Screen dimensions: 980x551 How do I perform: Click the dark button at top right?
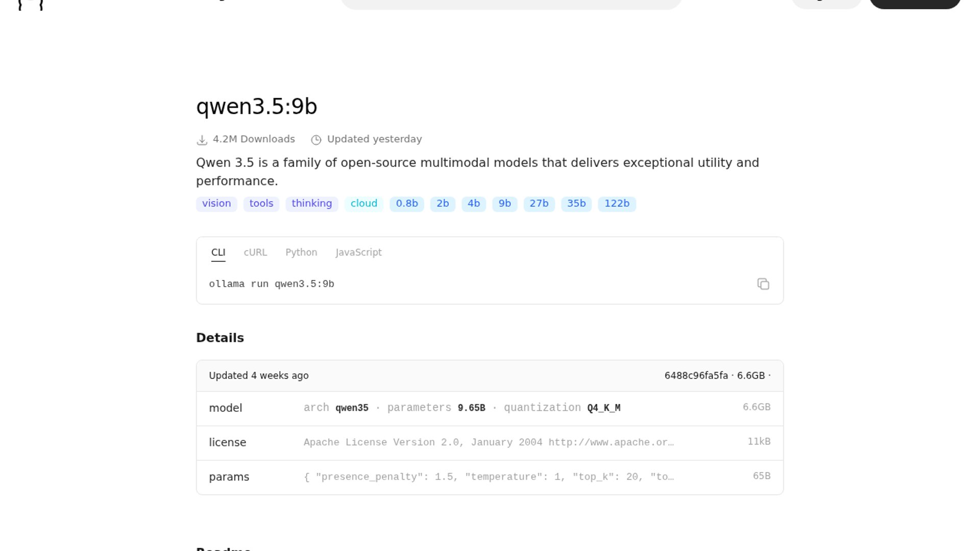click(x=915, y=4)
